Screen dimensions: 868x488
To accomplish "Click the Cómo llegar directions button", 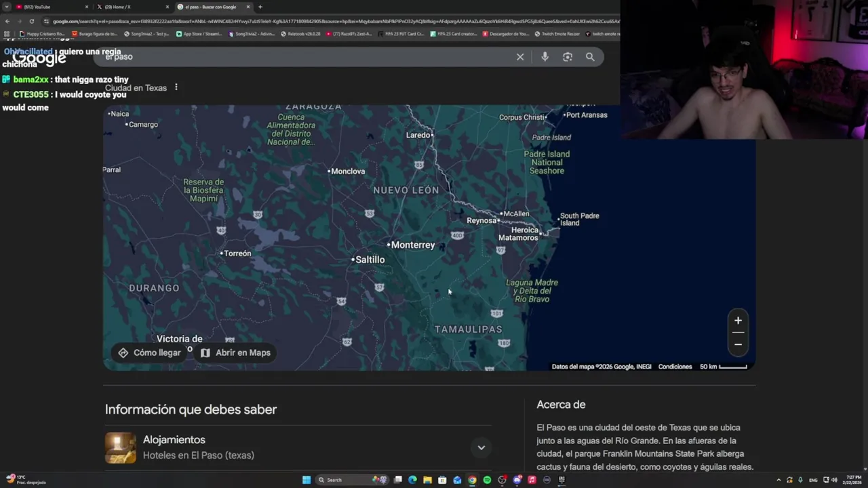I will [x=149, y=352].
